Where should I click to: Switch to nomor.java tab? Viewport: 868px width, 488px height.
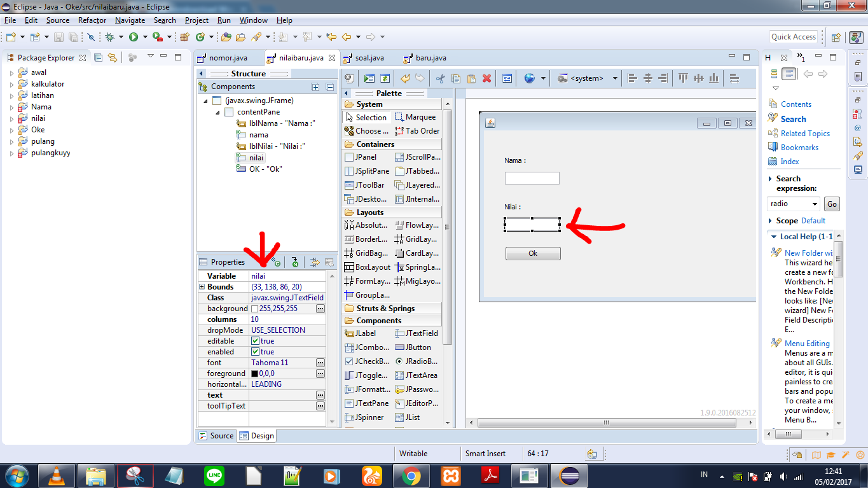[x=228, y=58]
